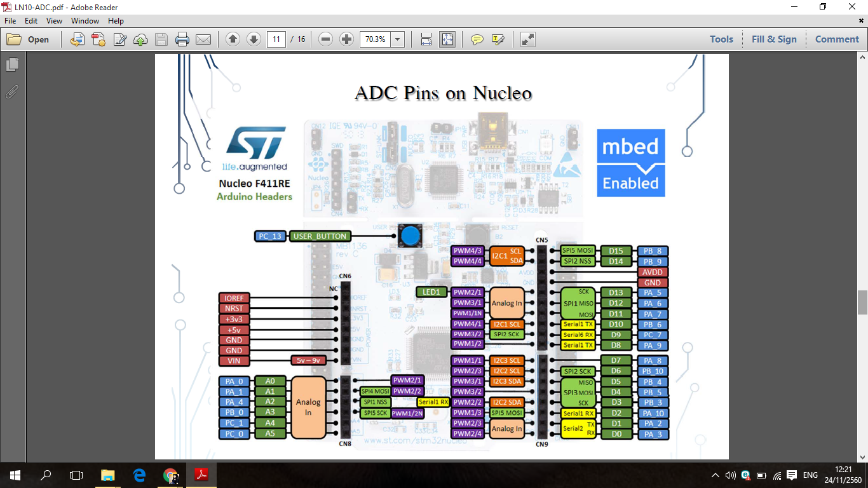
Task: Click the NRST pin label
Action: tap(234, 308)
